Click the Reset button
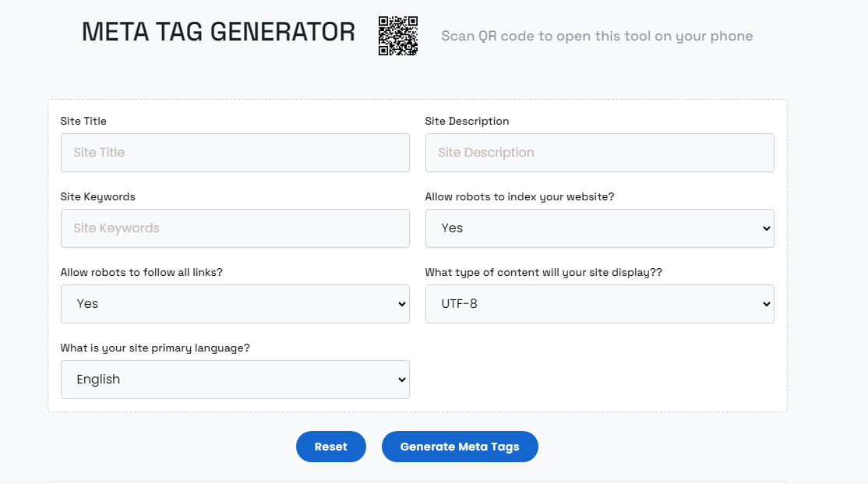This screenshot has height=484, width=868. [330, 447]
